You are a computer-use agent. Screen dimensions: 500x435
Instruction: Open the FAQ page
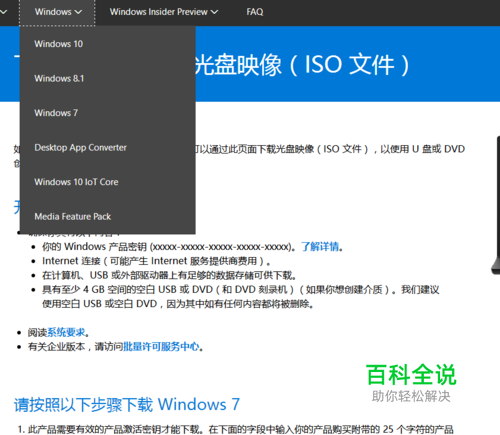[255, 12]
